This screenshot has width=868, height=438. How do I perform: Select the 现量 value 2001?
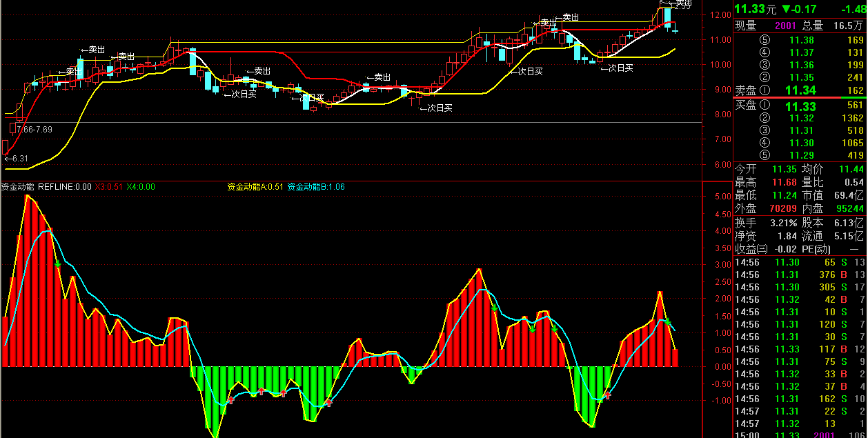[785, 26]
